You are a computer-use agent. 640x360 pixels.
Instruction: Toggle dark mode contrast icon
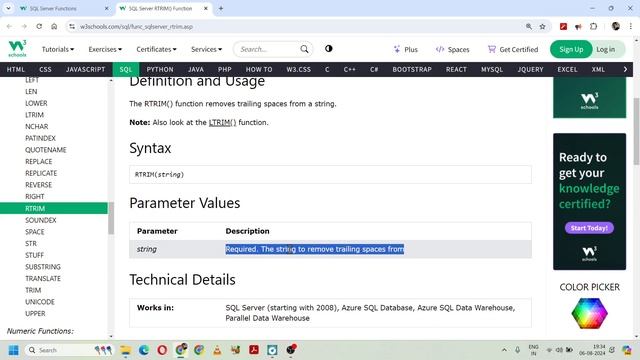pos(329,49)
